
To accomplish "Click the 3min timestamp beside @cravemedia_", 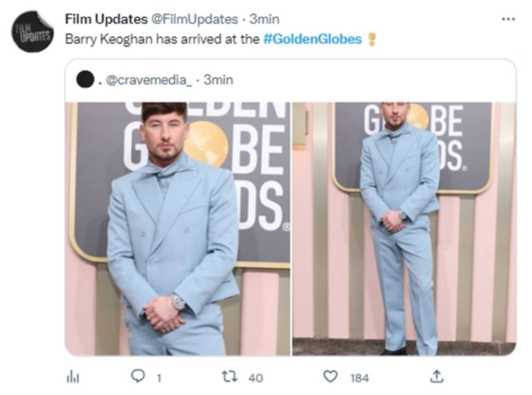I will pos(218,80).
